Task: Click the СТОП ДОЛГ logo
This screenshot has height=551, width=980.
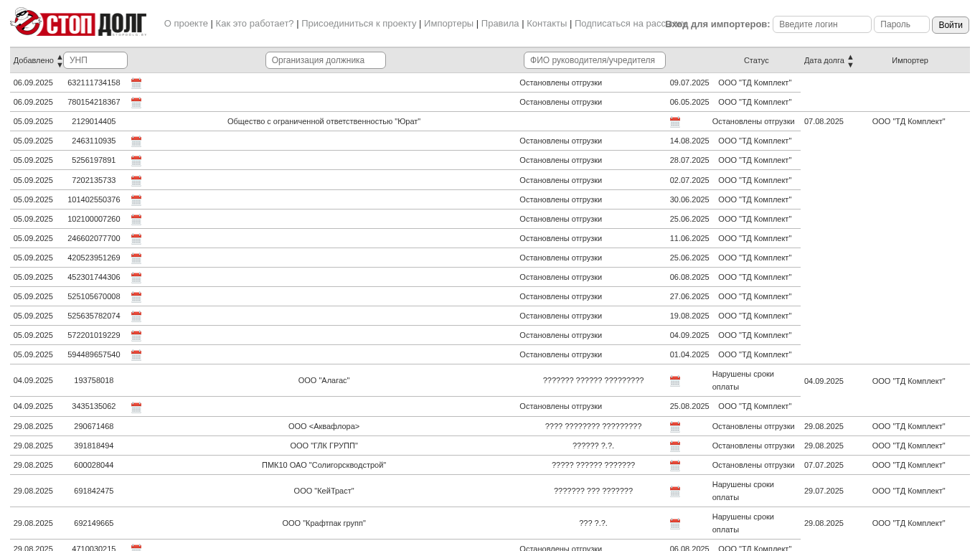Action: pyautogui.click(x=78, y=22)
